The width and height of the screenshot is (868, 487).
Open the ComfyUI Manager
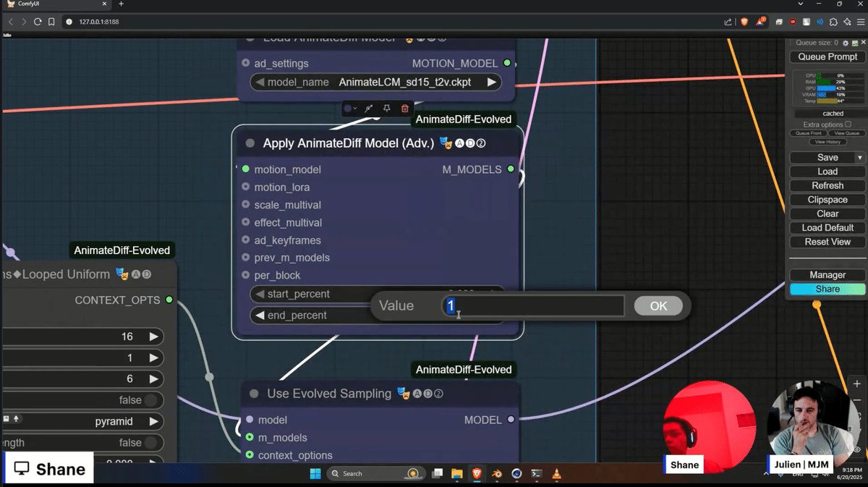(x=827, y=275)
